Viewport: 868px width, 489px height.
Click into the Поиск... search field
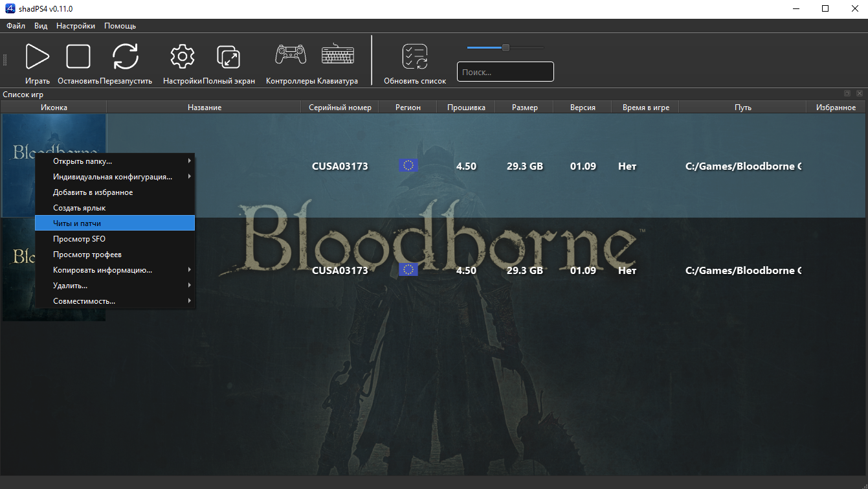click(506, 72)
